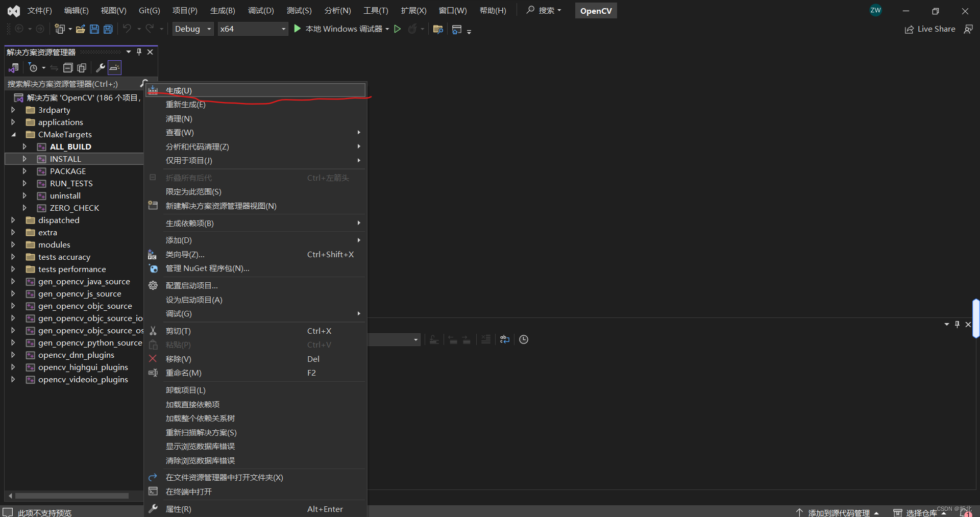The height and width of the screenshot is (517, 980).
Task: Close the Solution Explorer panel
Action: [150, 52]
